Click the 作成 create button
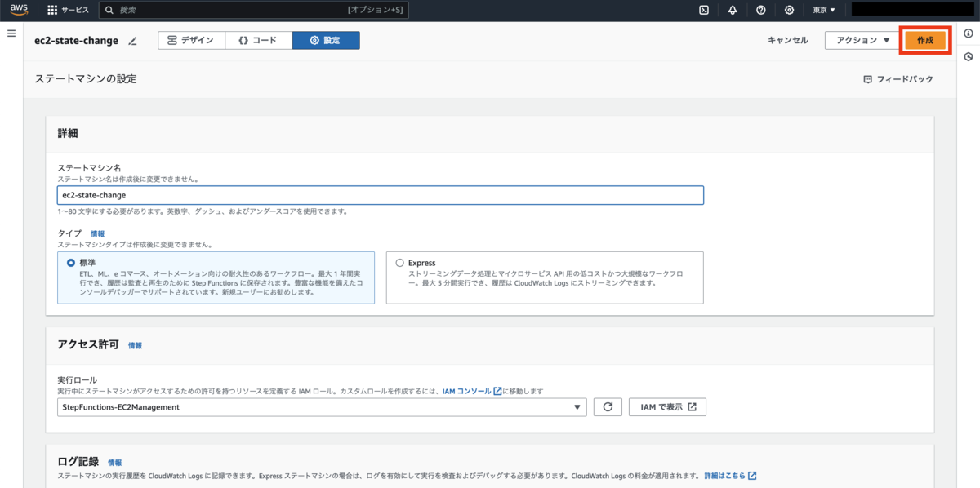Viewport: 980px width, 488px height. (x=925, y=40)
